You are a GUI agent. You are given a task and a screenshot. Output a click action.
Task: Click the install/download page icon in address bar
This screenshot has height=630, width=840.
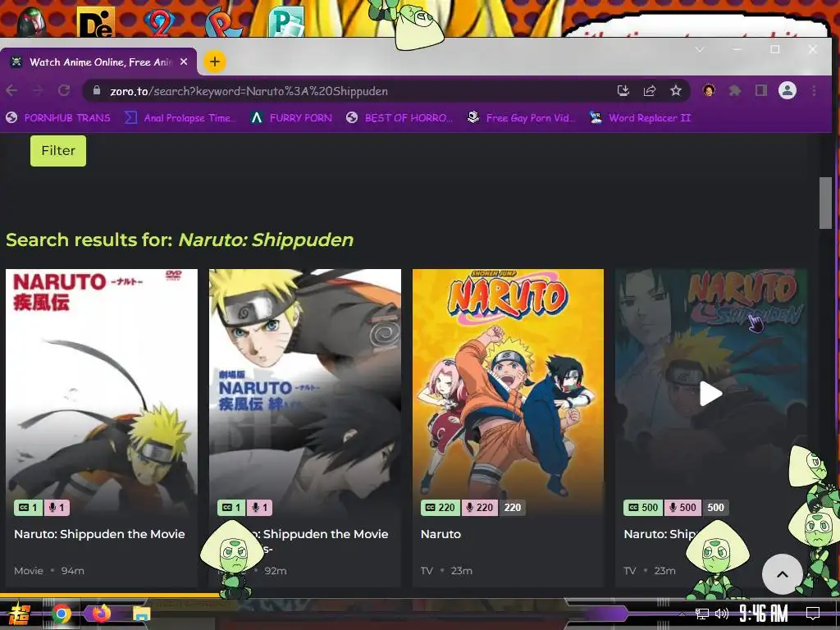click(x=623, y=90)
